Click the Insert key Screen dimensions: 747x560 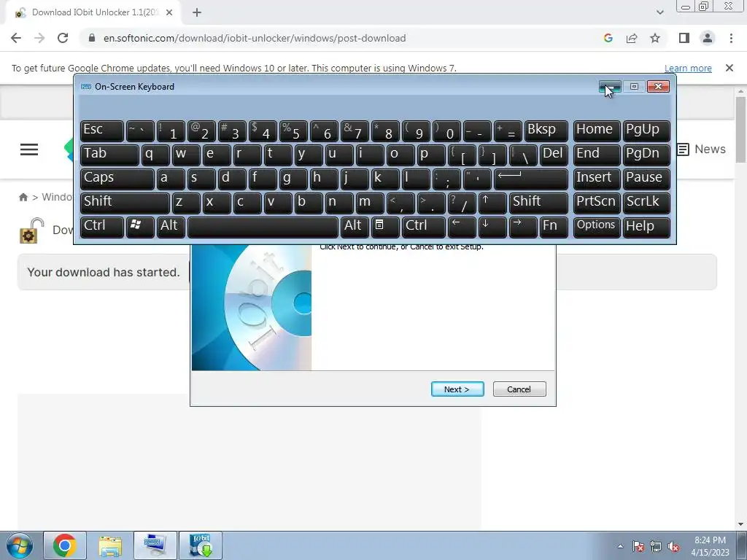click(x=597, y=179)
